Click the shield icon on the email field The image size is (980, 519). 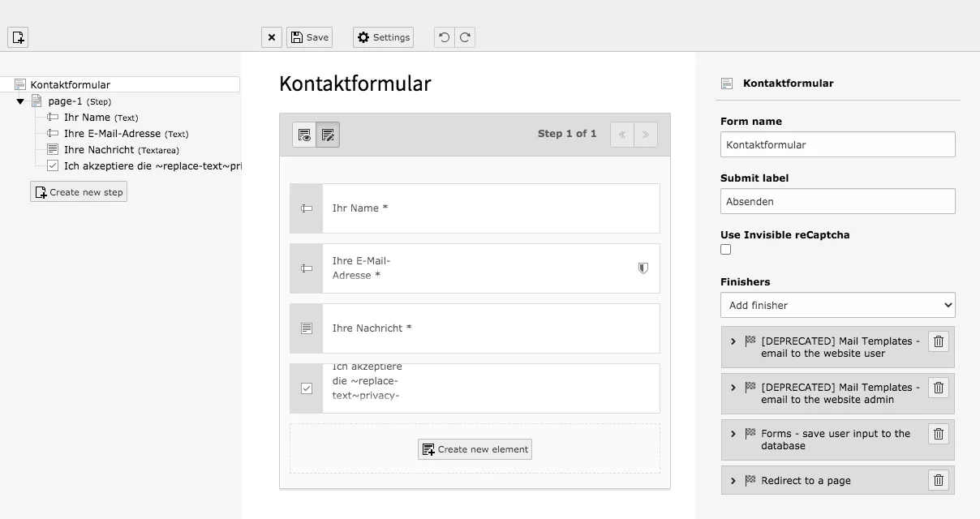[642, 268]
